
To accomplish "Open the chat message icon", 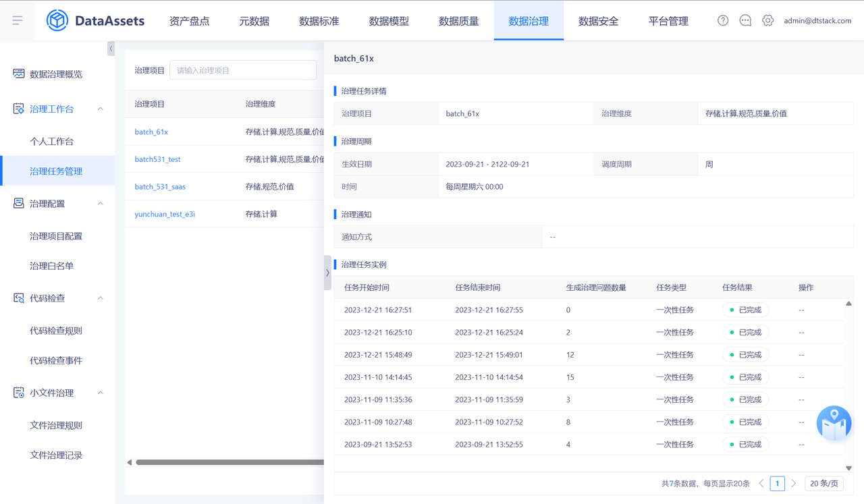I will click(x=745, y=20).
